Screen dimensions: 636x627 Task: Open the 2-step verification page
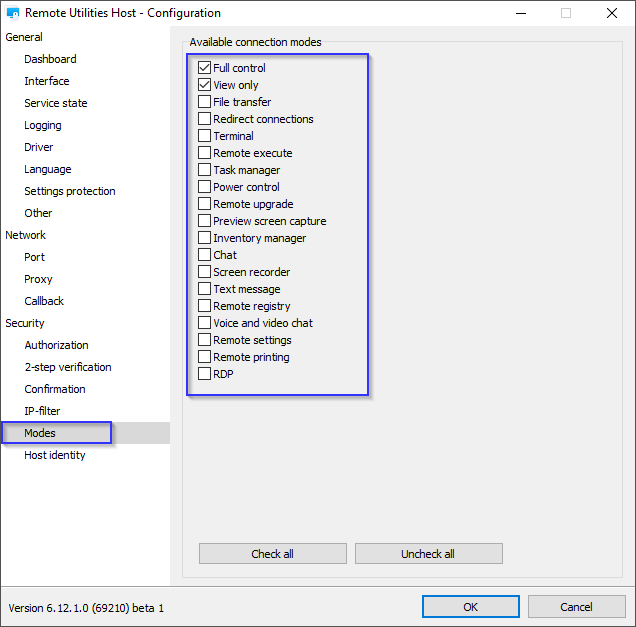pos(68,367)
